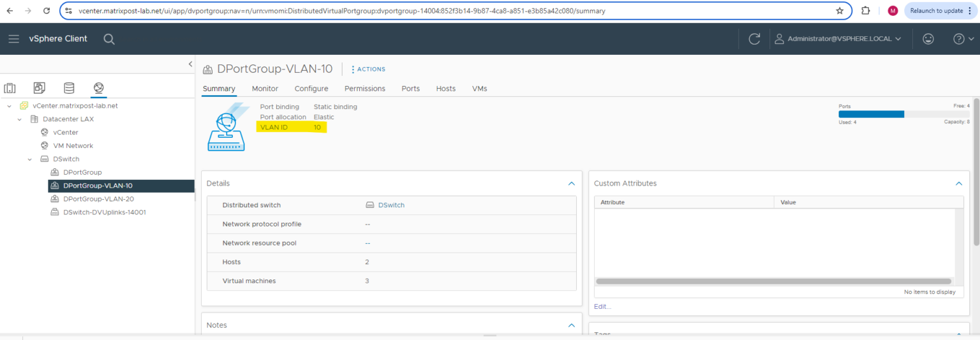Screen dimensions: 980x340
Task: Open the Storage inventory view icon
Action: (x=69, y=88)
